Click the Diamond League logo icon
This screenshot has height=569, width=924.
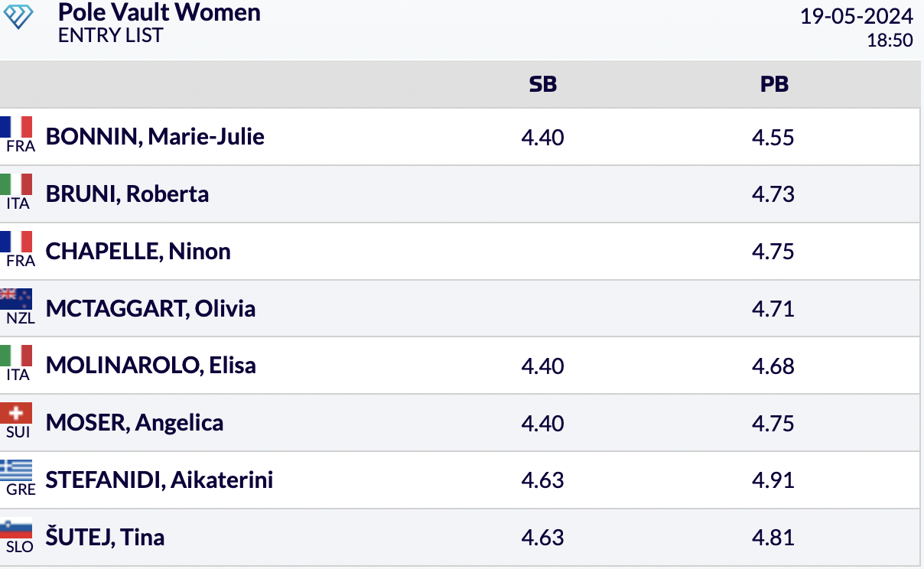[19, 17]
